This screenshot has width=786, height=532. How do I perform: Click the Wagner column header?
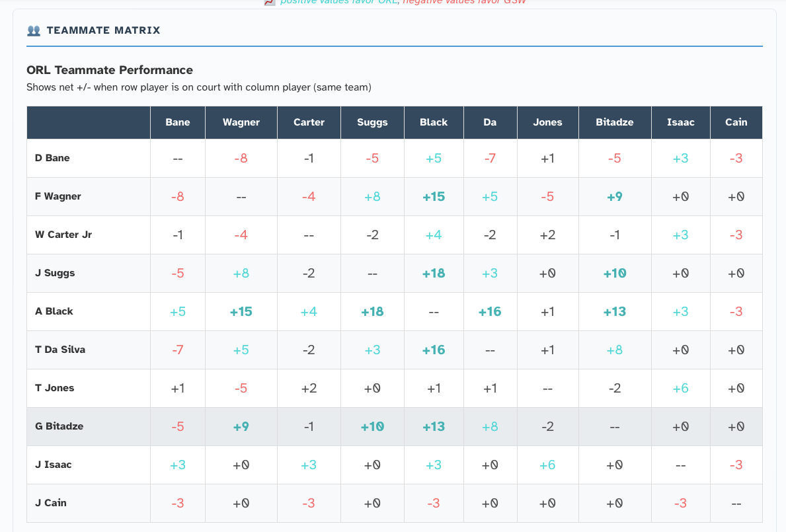(241, 122)
